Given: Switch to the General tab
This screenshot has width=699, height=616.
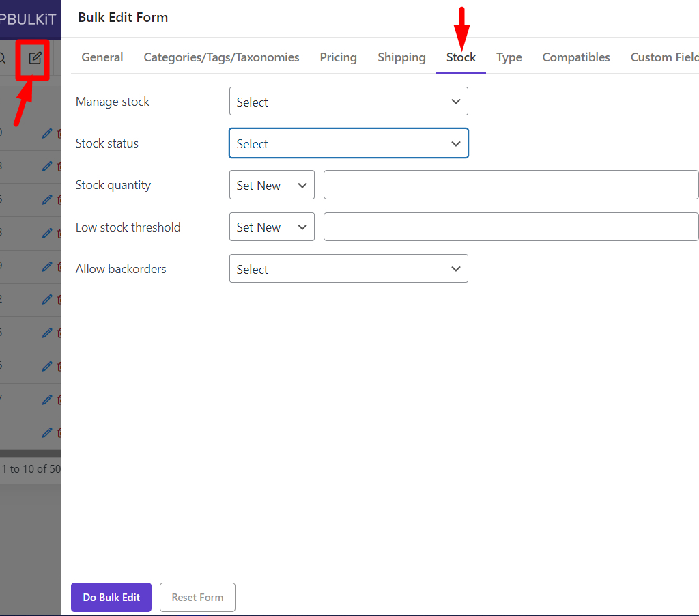Looking at the screenshot, I should point(102,57).
